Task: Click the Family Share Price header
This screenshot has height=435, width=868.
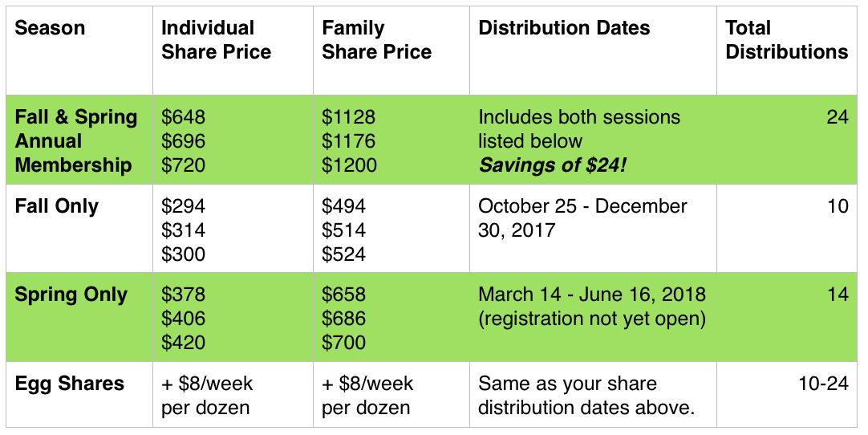Action: (x=376, y=39)
